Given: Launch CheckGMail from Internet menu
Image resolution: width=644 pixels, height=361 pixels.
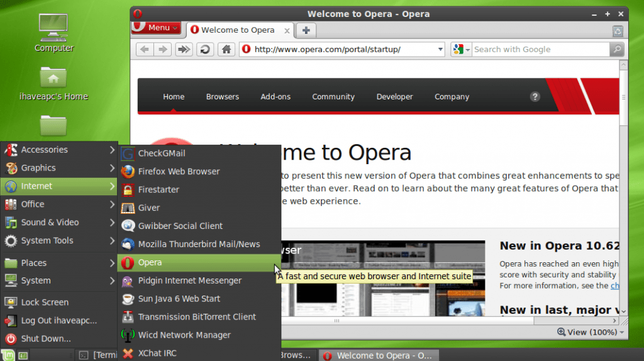Looking at the screenshot, I should pyautogui.click(x=199, y=153).
